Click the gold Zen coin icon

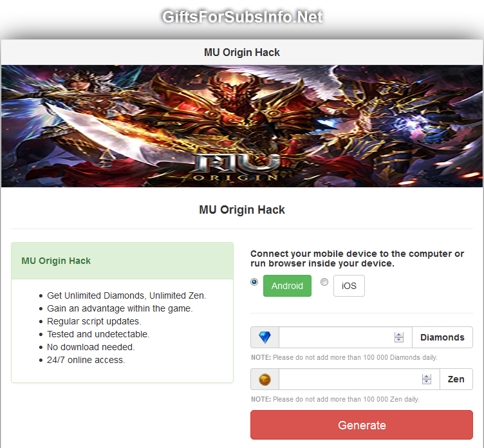point(265,379)
